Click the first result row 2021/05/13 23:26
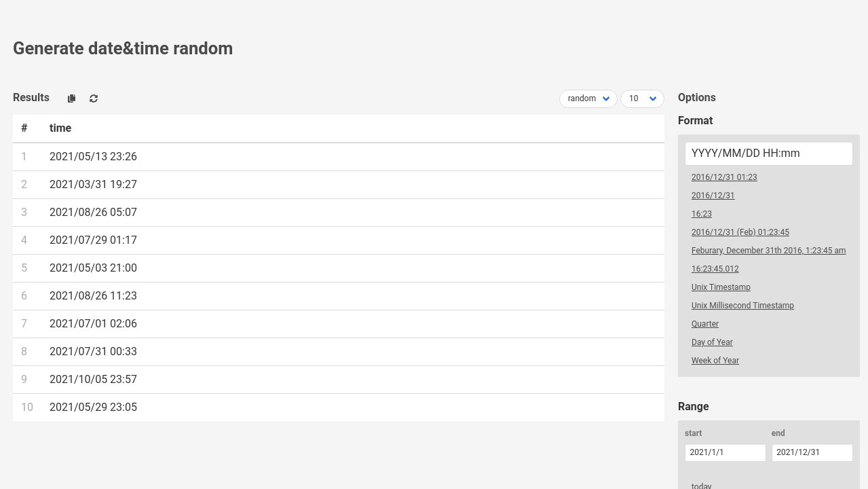868x489 pixels. point(93,157)
